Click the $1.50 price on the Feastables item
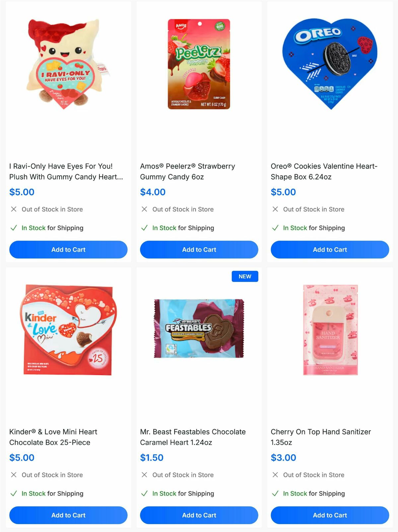This screenshot has width=398, height=532. pos(151,457)
